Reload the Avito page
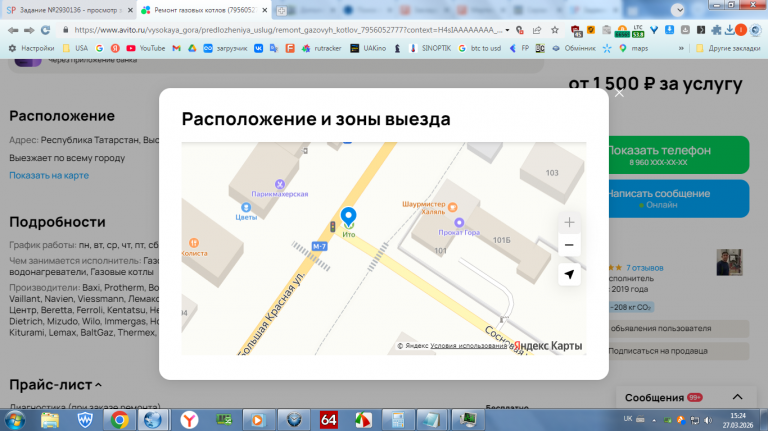This screenshot has height=431, width=768. 46,30
